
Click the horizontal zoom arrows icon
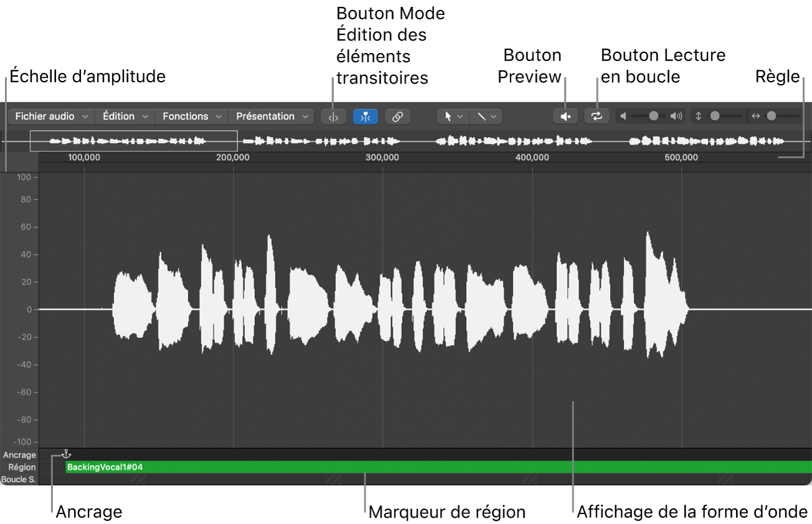tap(756, 116)
